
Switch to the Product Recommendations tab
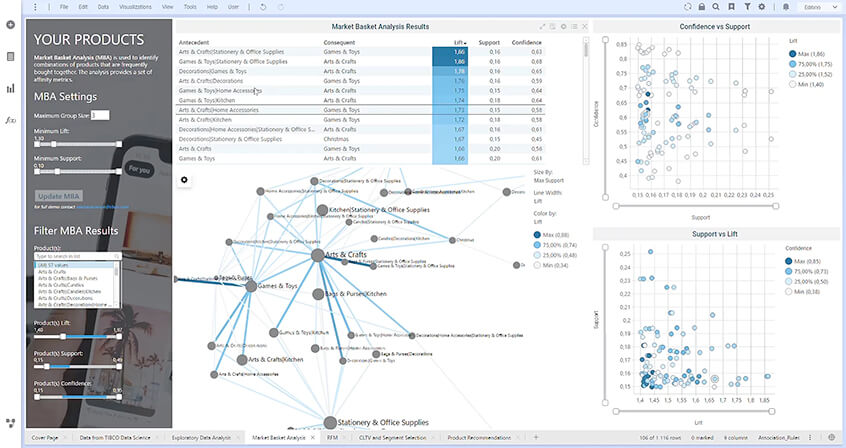[x=483, y=437]
